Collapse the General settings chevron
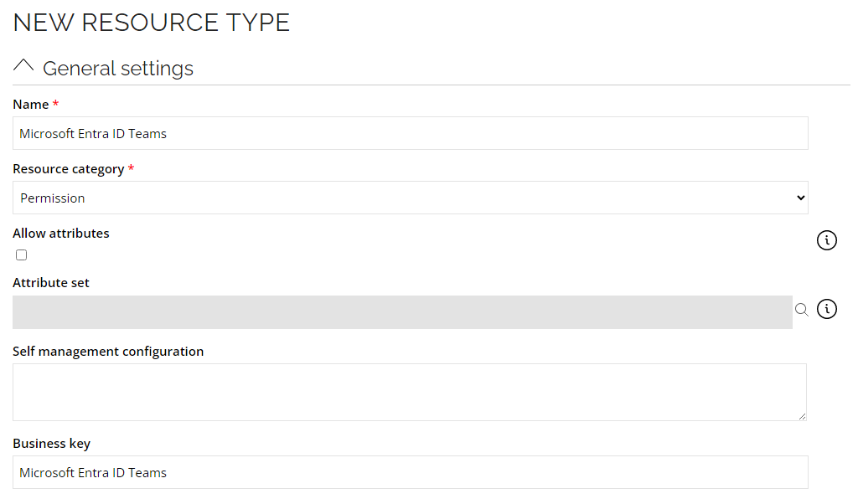The width and height of the screenshot is (858, 504). (x=23, y=66)
